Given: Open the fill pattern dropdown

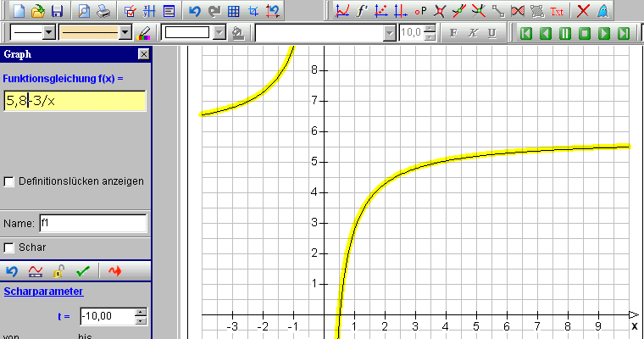Looking at the screenshot, I should (x=219, y=33).
